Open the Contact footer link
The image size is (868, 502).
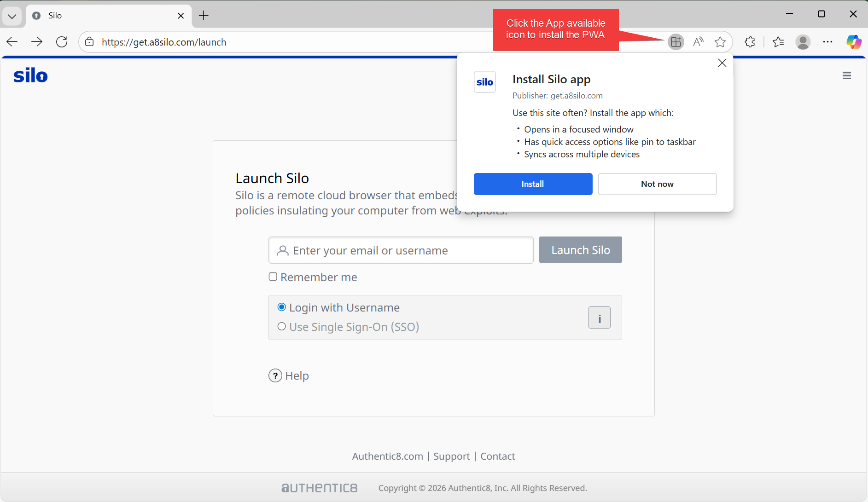[497, 456]
